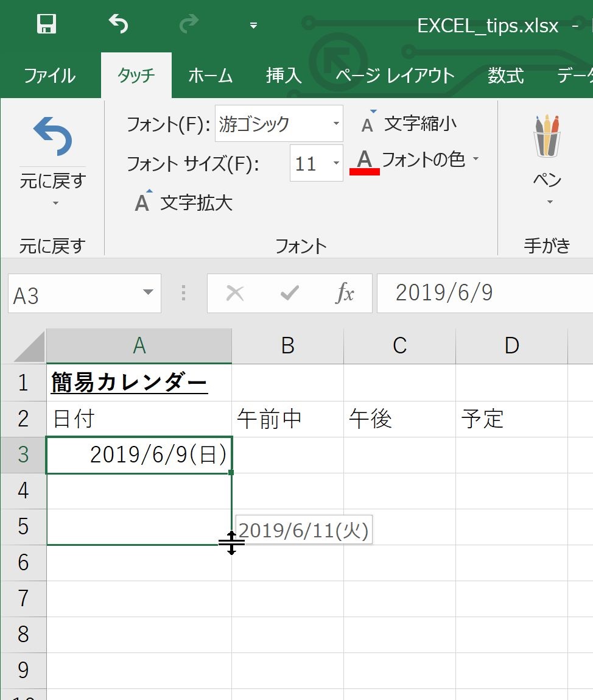Click the Undo arrow in the Quick Access Toolbar

tap(118, 24)
